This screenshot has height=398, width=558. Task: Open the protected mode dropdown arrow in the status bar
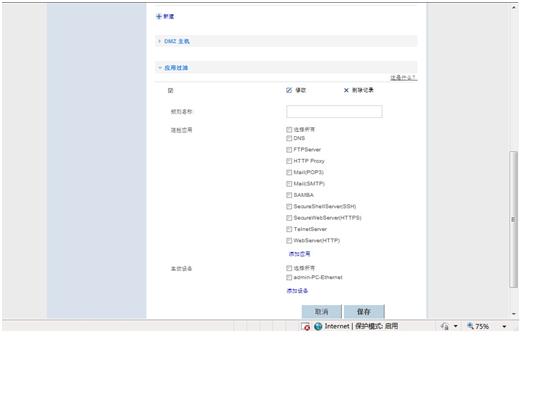click(x=456, y=326)
